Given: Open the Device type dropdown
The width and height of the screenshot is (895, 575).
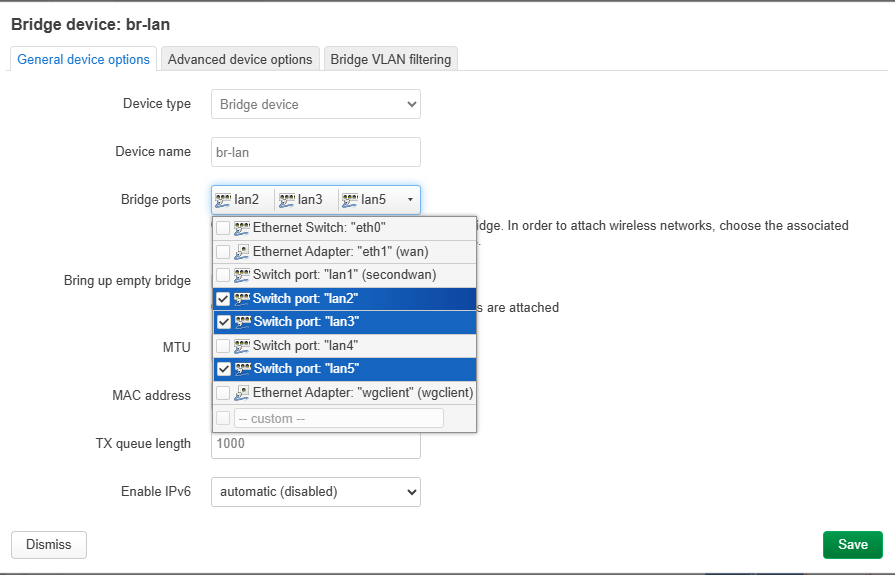Looking at the screenshot, I should click(x=316, y=104).
